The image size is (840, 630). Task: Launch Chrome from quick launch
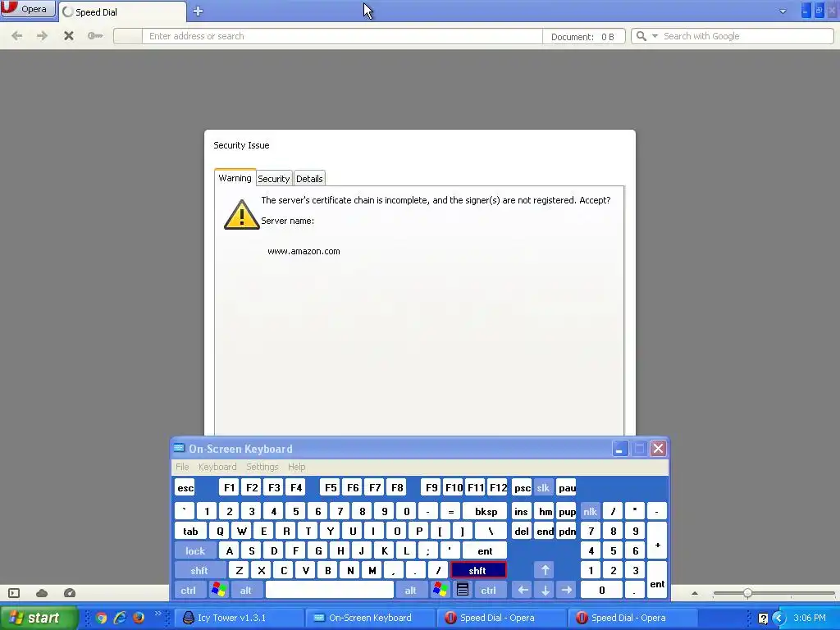(x=101, y=618)
